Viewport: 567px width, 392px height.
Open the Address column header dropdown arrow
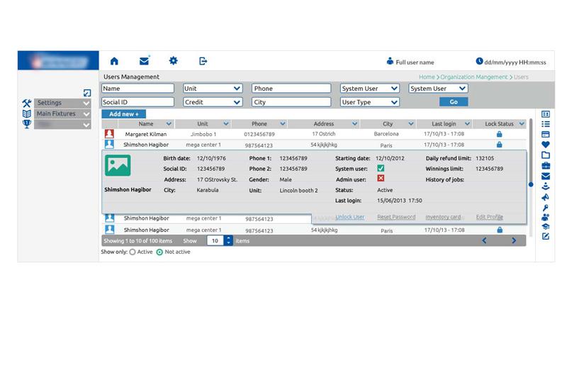(x=355, y=123)
